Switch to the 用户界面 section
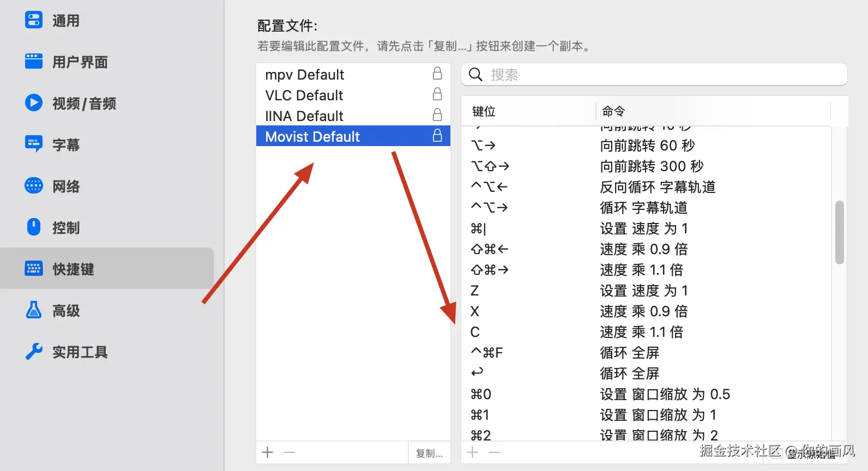 pyautogui.click(x=107, y=62)
